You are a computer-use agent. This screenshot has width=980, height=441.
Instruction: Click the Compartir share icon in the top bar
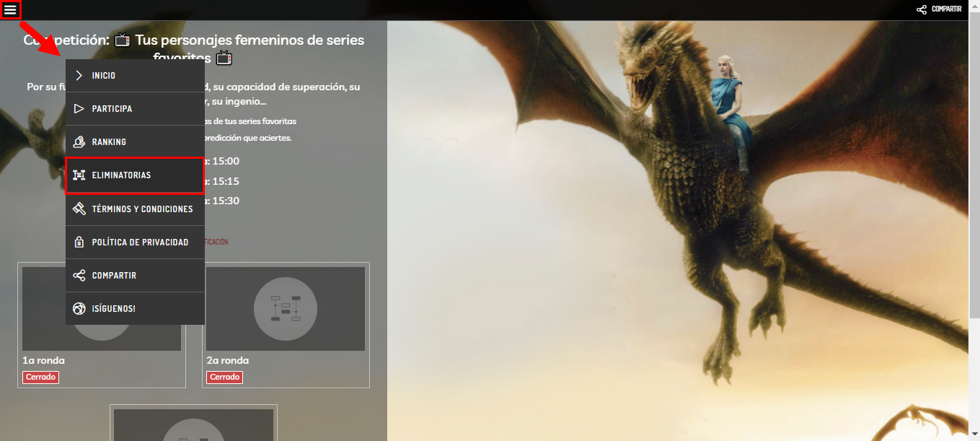tap(922, 9)
